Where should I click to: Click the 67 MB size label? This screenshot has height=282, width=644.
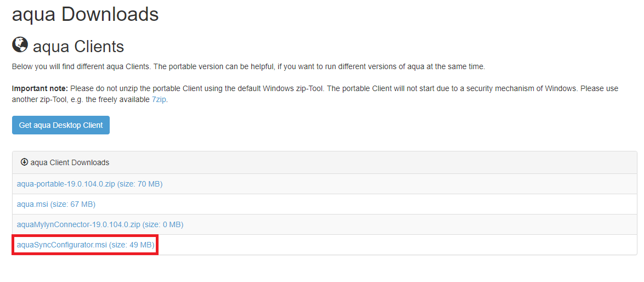click(73, 205)
